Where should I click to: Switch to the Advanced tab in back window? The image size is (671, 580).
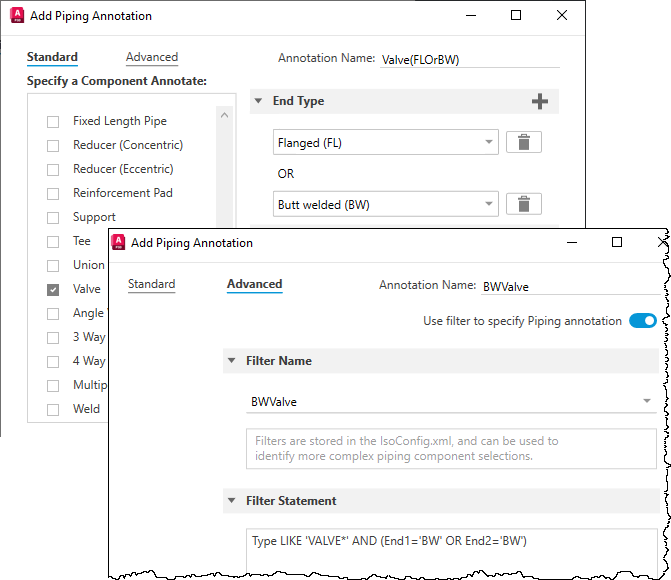click(152, 57)
